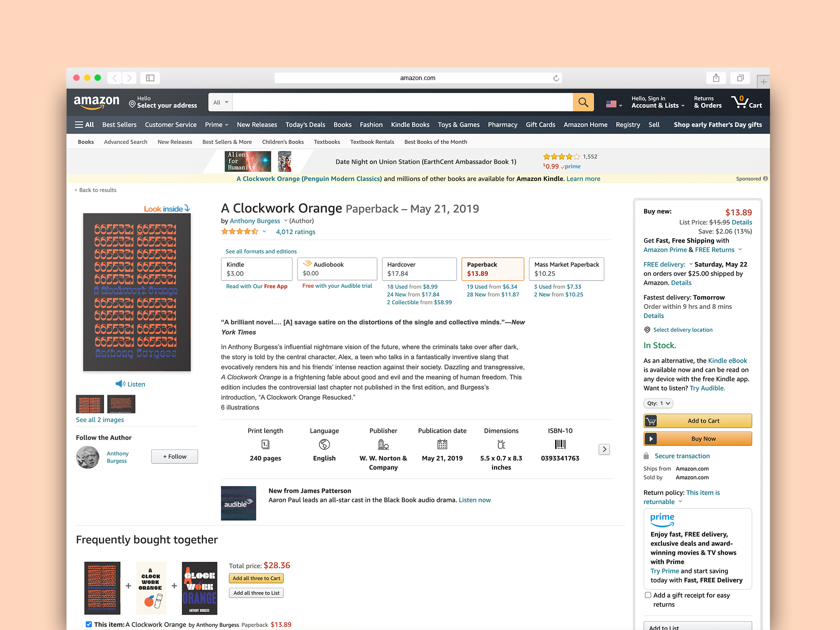Open Advanced Search in Books subnav

126,142
